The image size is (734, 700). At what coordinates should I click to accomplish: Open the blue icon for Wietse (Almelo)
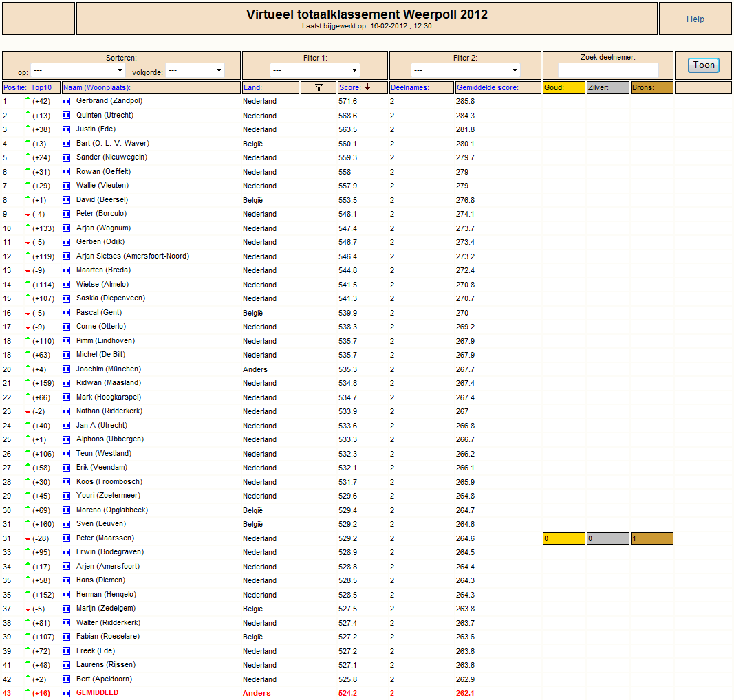67,285
